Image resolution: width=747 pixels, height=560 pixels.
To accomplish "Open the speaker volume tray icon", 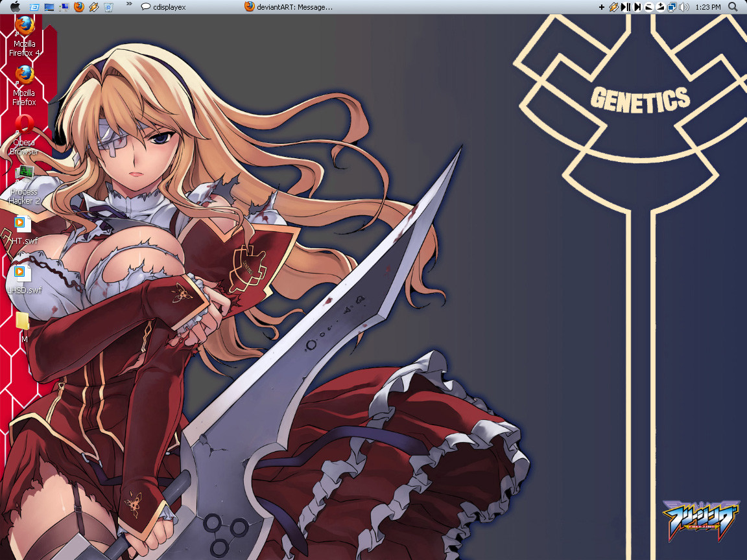I will pos(684,7).
